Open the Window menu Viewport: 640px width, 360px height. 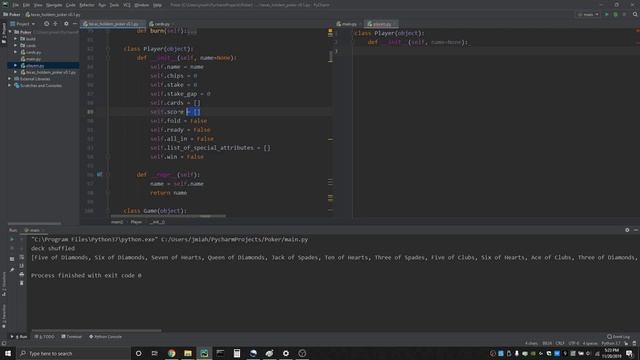[142, 5]
